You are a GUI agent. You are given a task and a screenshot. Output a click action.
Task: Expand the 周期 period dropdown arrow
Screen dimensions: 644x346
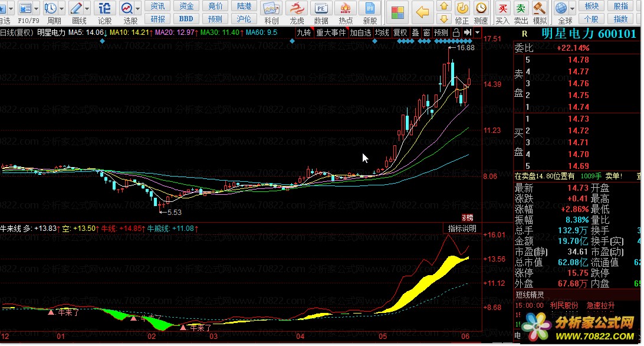(x=61, y=8)
